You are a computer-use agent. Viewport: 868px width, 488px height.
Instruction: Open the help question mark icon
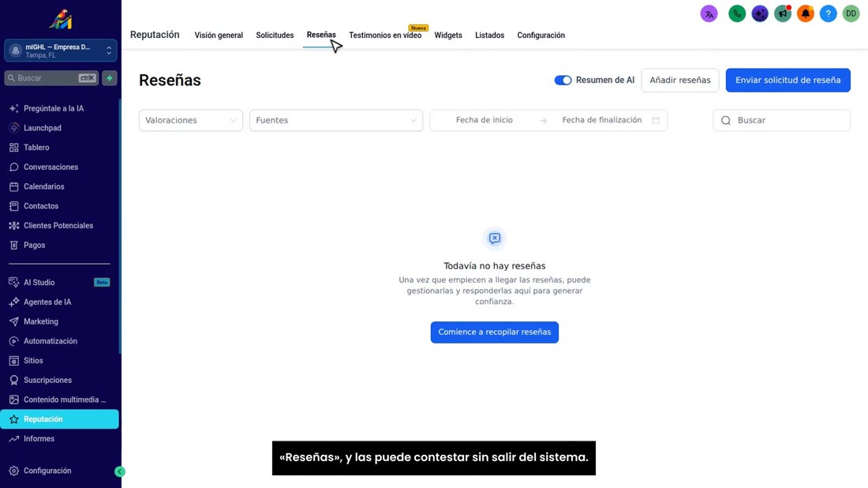coord(828,14)
